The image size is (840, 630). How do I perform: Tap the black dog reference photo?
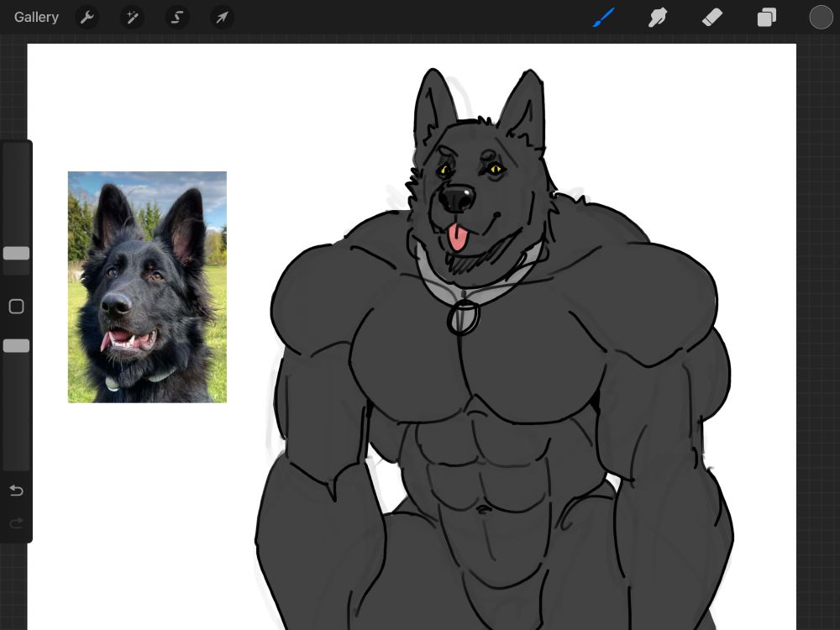[147, 287]
